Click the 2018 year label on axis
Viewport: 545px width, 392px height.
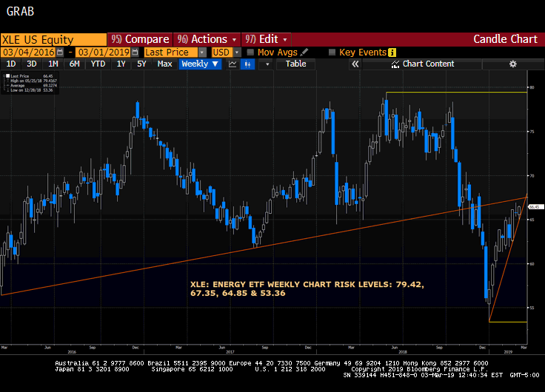tap(403, 352)
